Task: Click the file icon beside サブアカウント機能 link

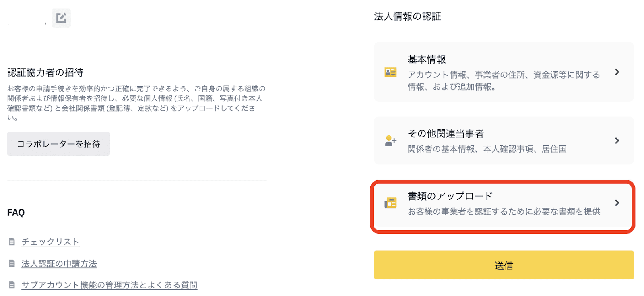Action: (12, 285)
